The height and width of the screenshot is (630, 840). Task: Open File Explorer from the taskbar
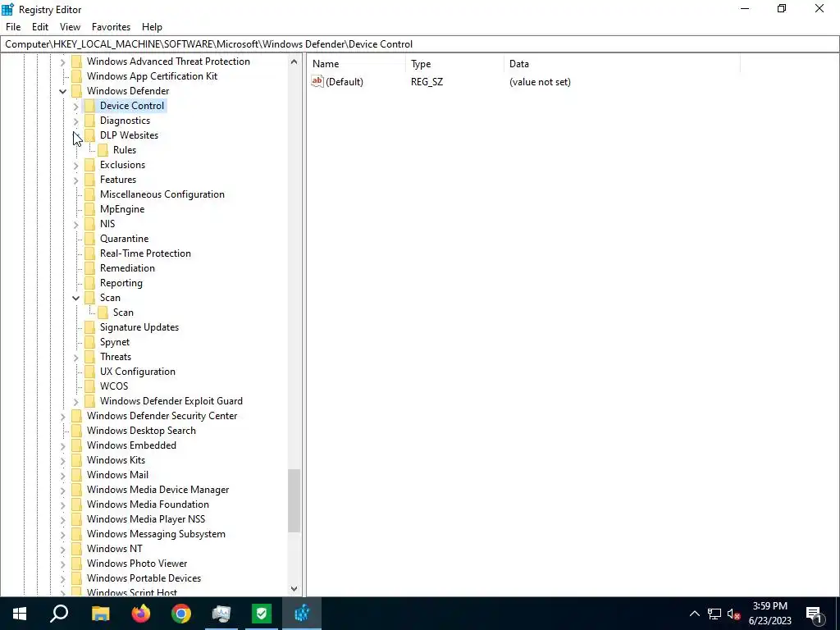100,614
